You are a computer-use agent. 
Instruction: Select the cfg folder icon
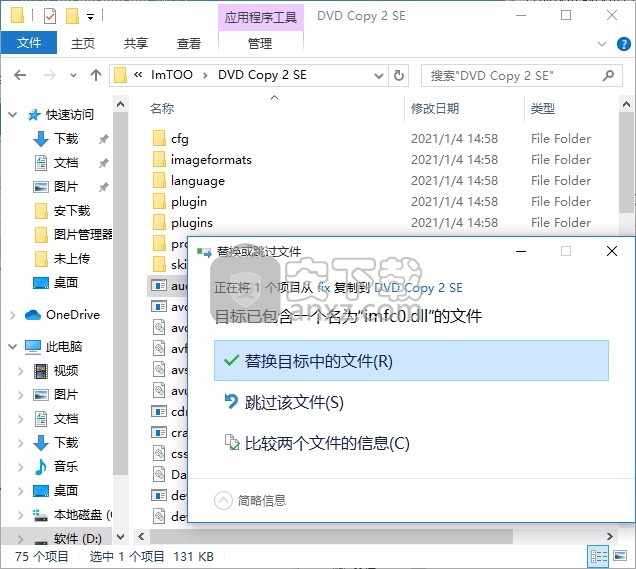pyautogui.click(x=159, y=138)
